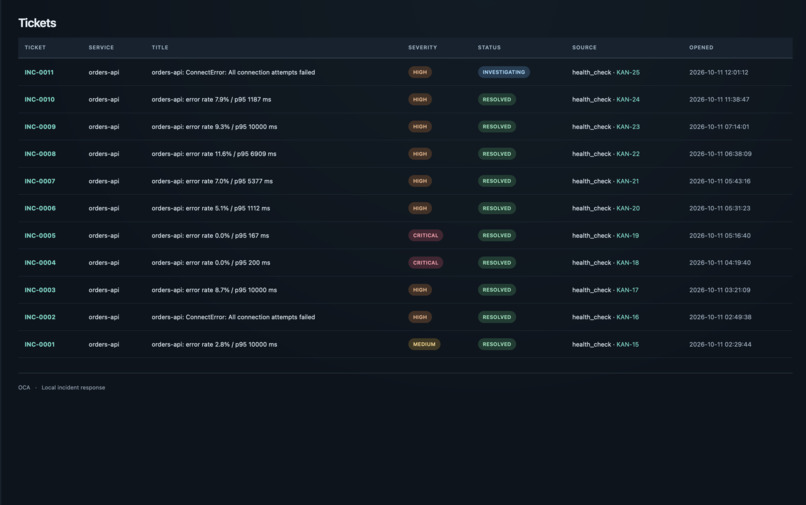This screenshot has width=806, height=505.
Task: Click the OCA footer label
Action: [x=24, y=388]
